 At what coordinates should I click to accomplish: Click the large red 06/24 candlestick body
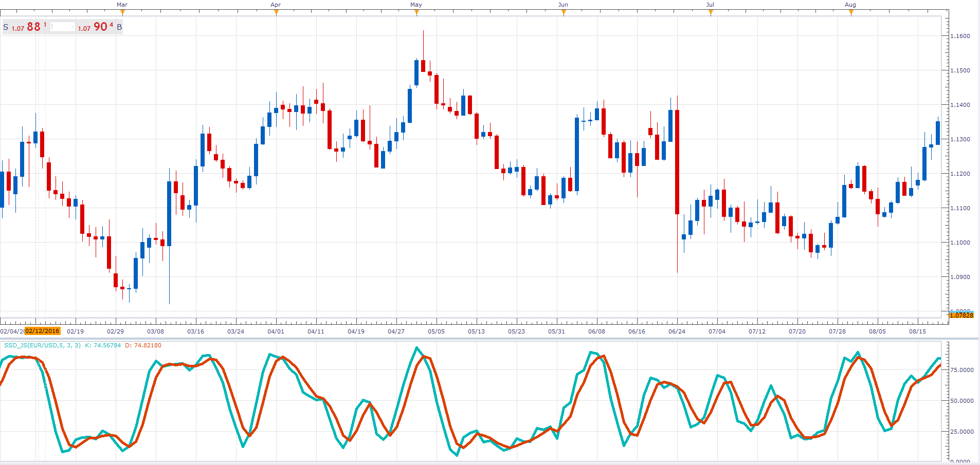click(677, 162)
